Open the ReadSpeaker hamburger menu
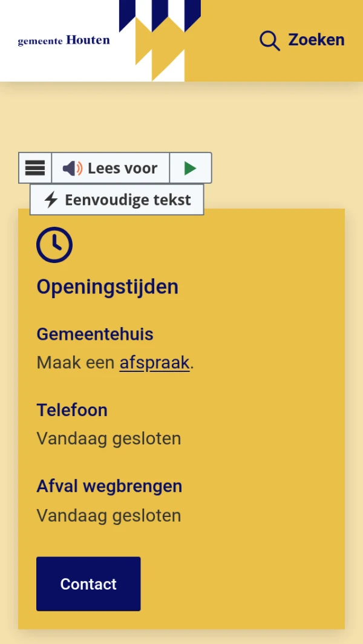 pyautogui.click(x=35, y=168)
